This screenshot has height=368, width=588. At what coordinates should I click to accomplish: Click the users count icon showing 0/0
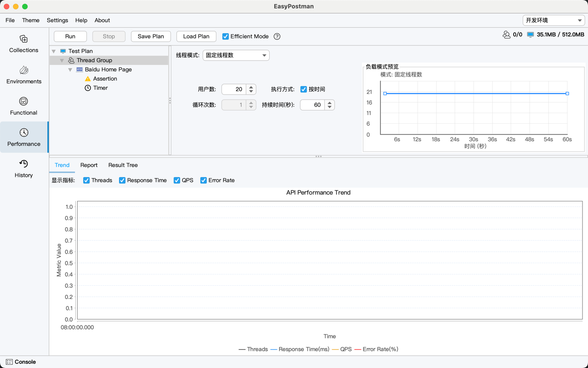(506, 34)
